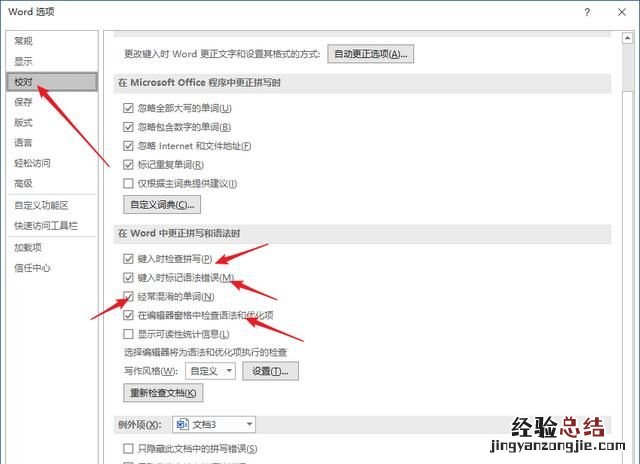Click the help question mark icon
Screen dimensions: 640x464
click(x=587, y=12)
